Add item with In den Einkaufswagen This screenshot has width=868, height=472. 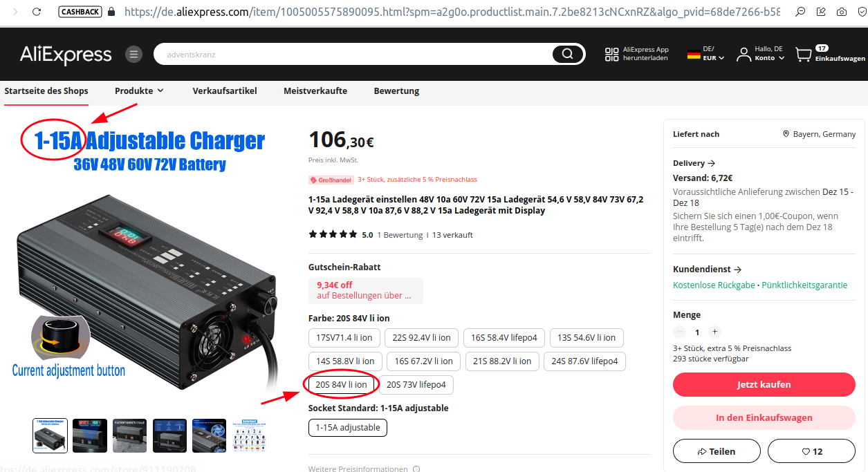pyautogui.click(x=764, y=417)
